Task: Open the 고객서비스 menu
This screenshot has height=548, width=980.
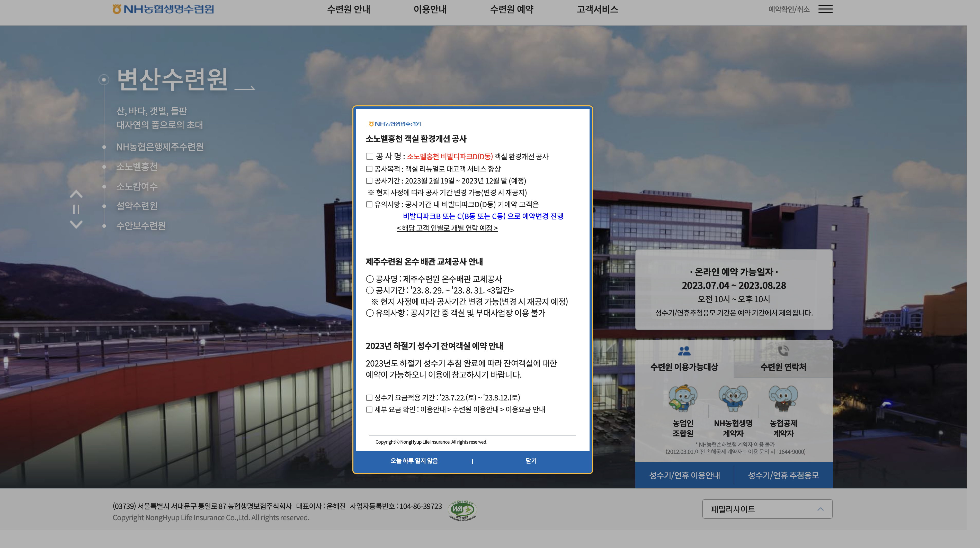Action: click(x=597, y=9)
